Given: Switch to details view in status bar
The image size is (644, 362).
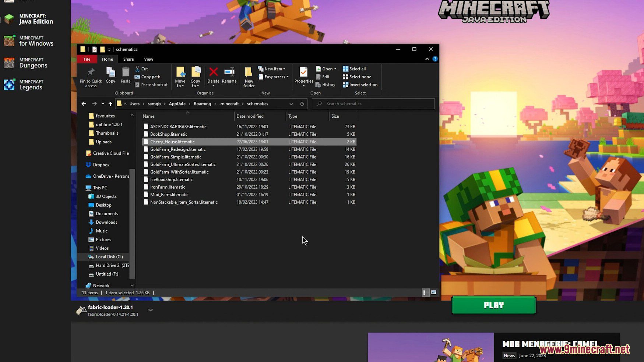Looking at the screenshot, I should click(x=424, y=292).
